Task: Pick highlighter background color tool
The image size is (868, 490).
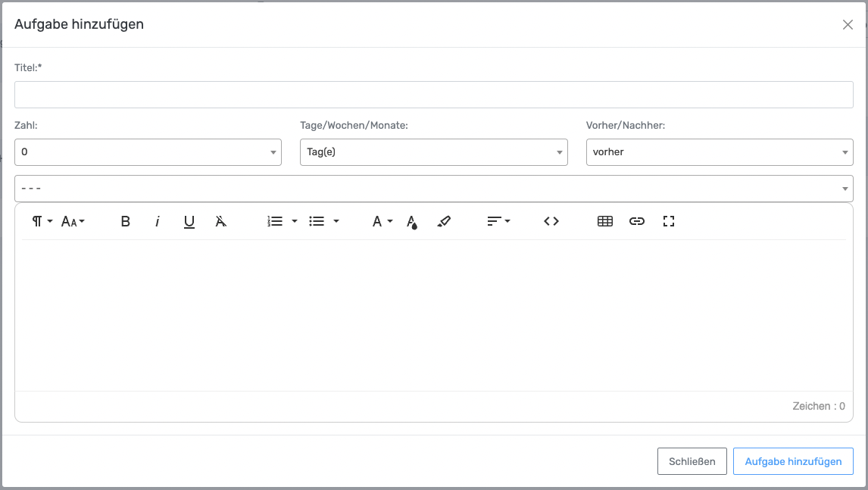Action: pyautogui.click(x=444, y=221)
